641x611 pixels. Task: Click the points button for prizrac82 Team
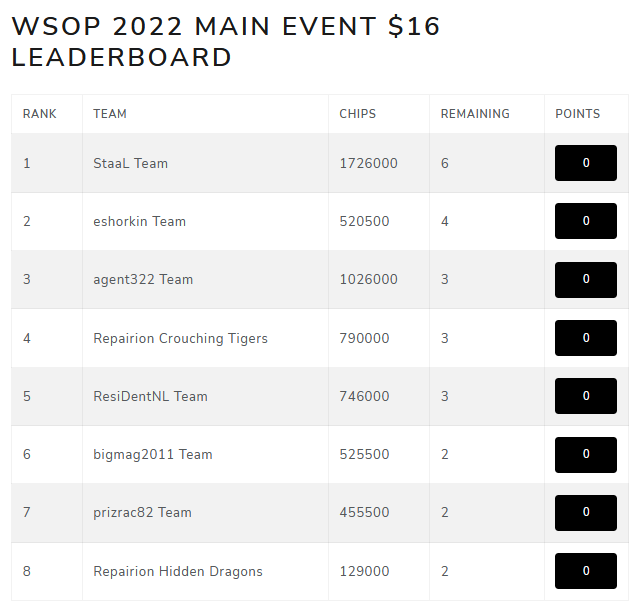(585, 512)
